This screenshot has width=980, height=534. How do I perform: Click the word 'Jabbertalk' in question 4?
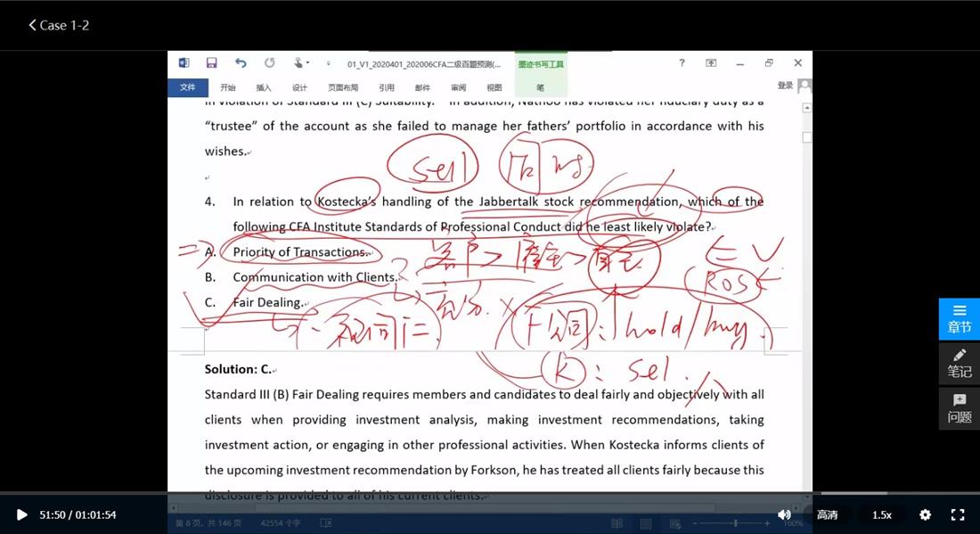click(508, 202)
